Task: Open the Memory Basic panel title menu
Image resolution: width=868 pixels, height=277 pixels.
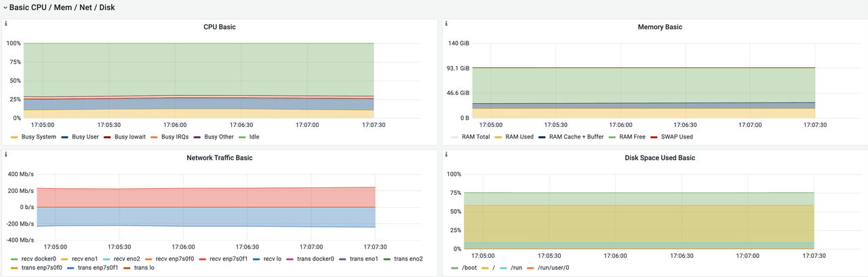Action: pyautogui.click(x=659, y=27)
